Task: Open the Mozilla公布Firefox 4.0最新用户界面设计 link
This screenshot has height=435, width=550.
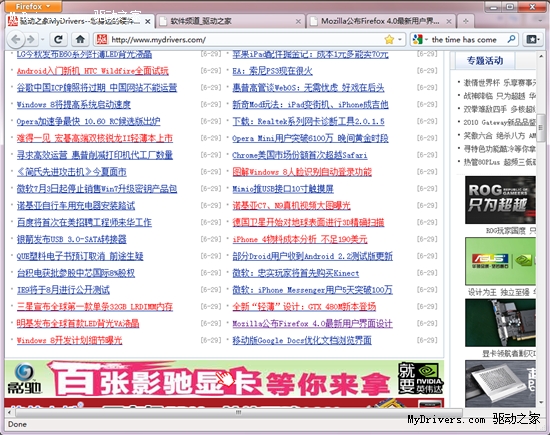Action: point(313,323)
